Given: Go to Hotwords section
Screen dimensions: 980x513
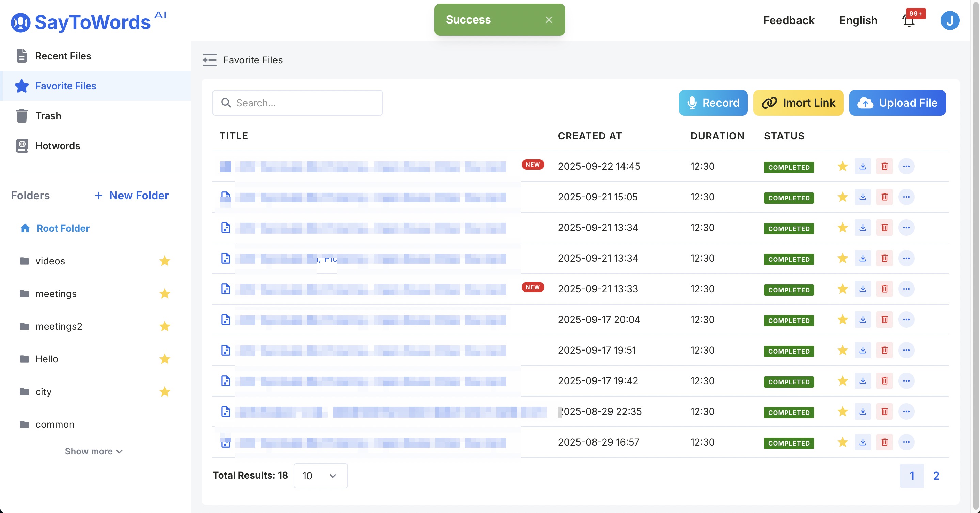Looking at the screenshot, I should click(x=58, y=146).
